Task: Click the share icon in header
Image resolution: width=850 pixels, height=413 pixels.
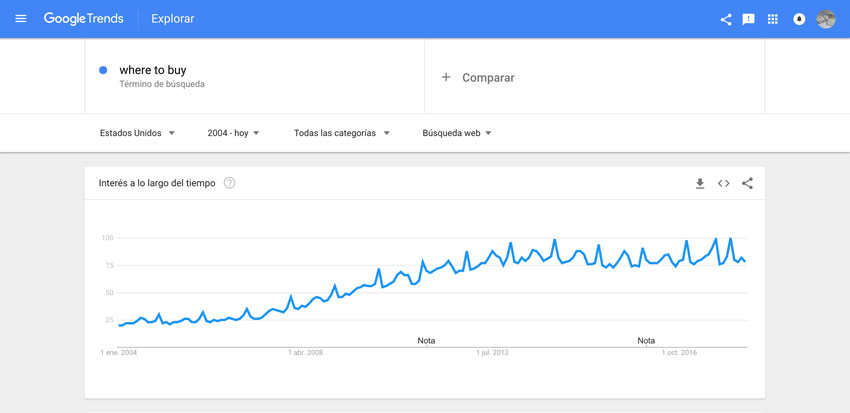Action: click(x=726, y=20)
